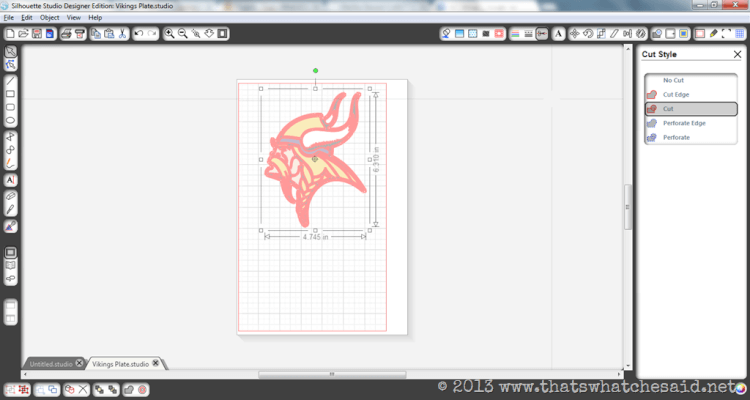Print the design with the printer icon

pos(67,33)
